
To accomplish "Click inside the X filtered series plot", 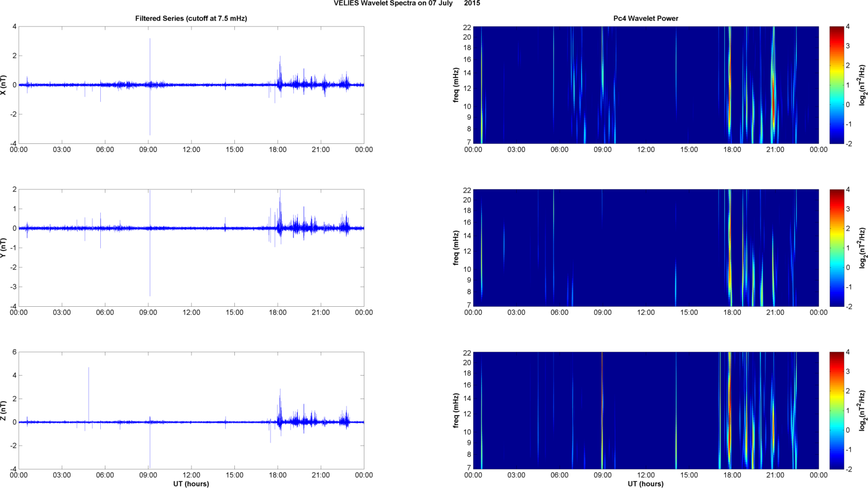I will click(x=191, y=85).
